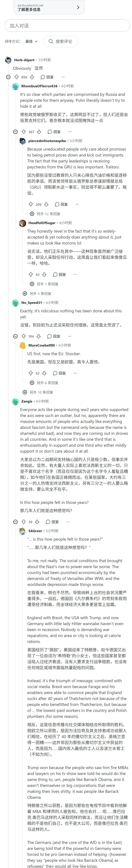This screenshot has height=868, width=132.
Task: Expand 另外 10 条回复 under No_Speed31
Action: tap(38, 392)
